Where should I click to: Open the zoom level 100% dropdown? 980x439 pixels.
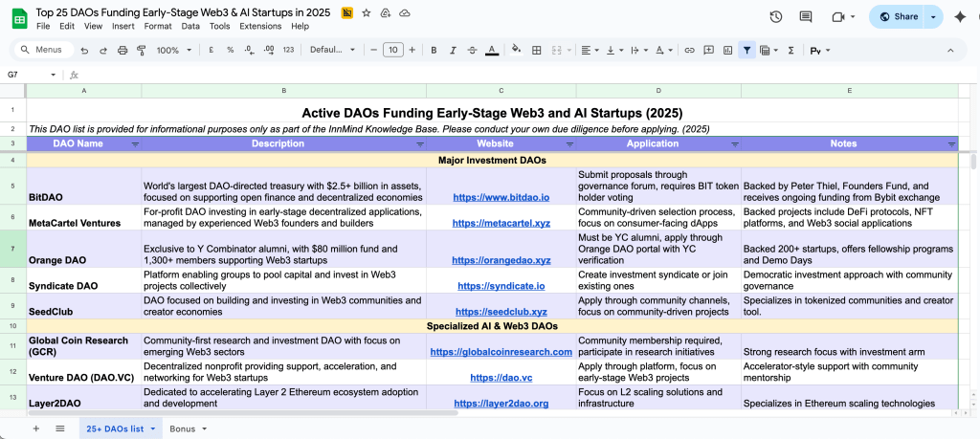[172, 50]
